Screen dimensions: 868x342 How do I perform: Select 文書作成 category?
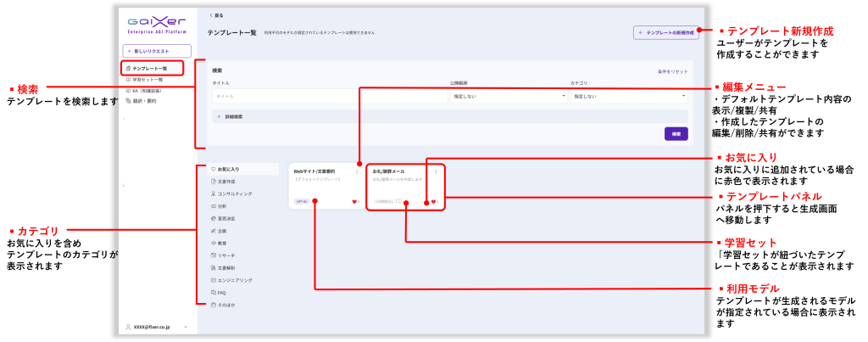tap(227, 182)
